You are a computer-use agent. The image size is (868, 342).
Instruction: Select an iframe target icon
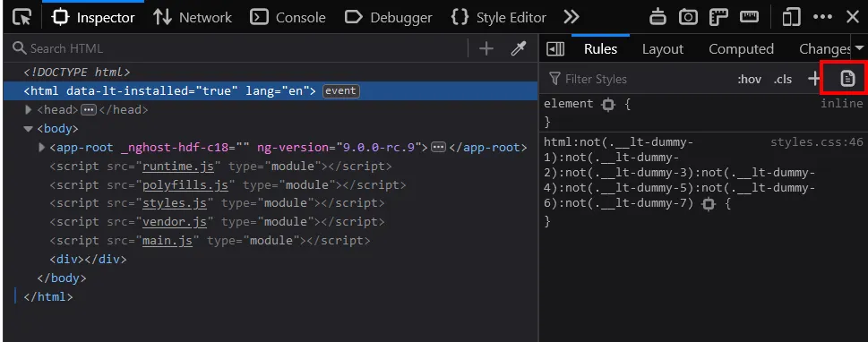point(657,17)
